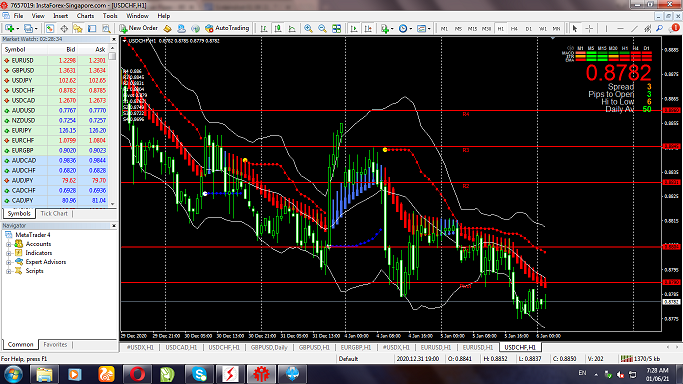Open the Windows Start menu

tap(13, 374)
